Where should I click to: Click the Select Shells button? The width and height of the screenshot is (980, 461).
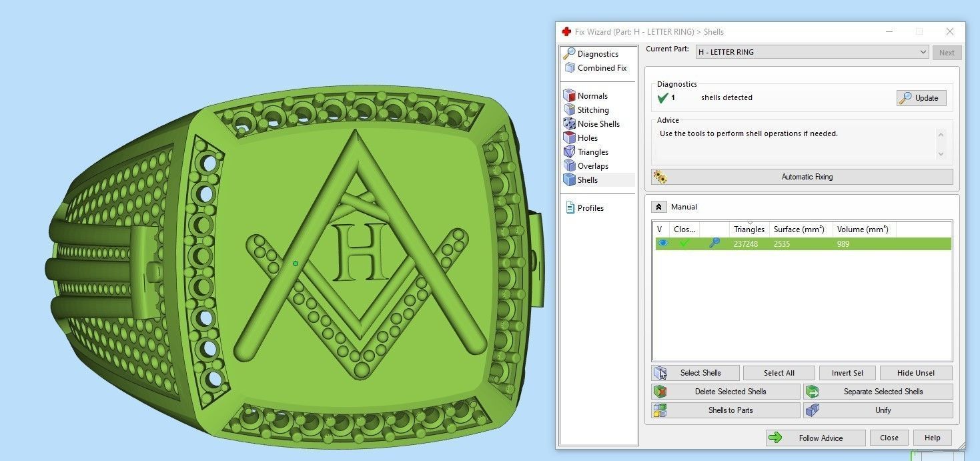(696, 373)
